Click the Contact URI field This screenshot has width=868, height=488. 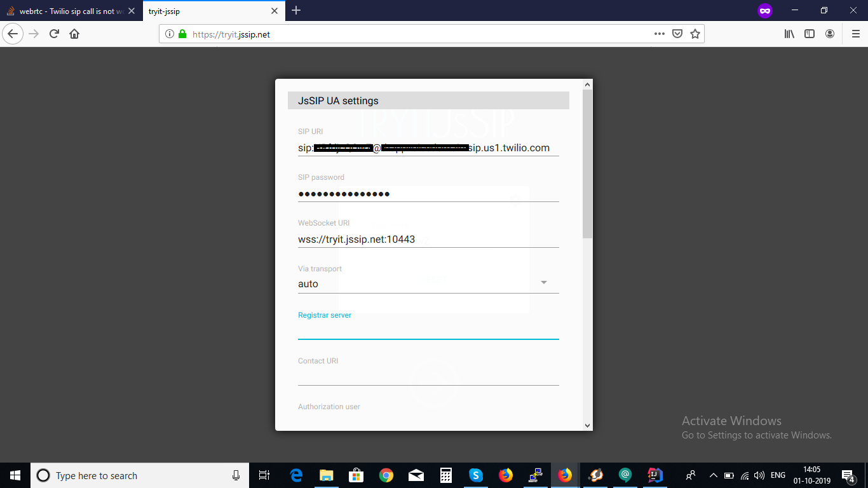coord(428,377)
